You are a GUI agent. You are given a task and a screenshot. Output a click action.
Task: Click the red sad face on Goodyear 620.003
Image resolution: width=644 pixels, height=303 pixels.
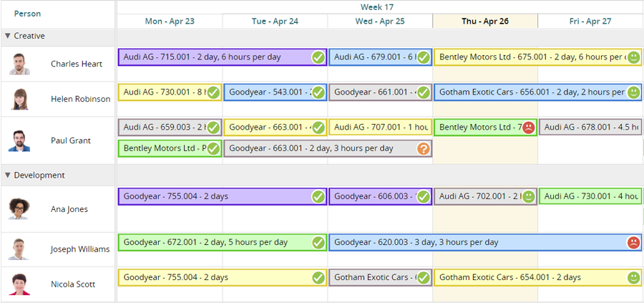(634, 243)
